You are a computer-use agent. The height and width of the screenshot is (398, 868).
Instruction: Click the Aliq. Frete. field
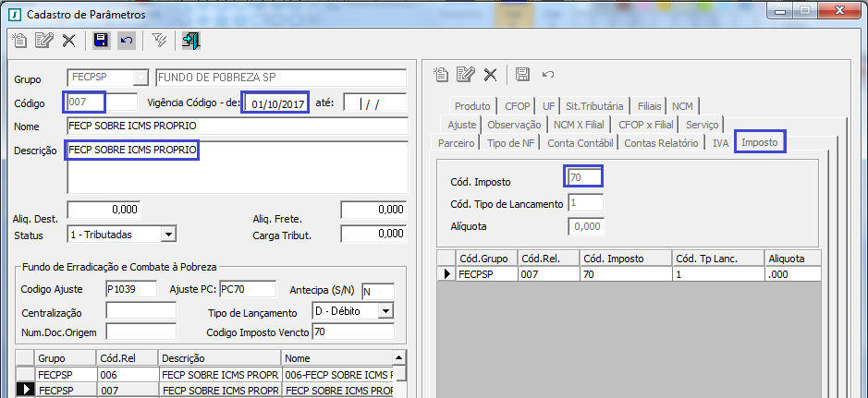[373, 210]
